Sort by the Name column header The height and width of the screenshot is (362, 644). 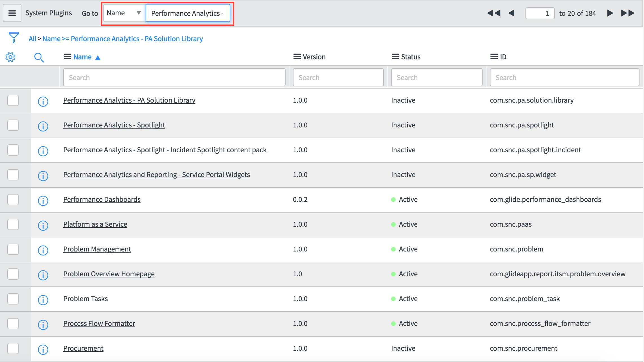coord(82,57)
